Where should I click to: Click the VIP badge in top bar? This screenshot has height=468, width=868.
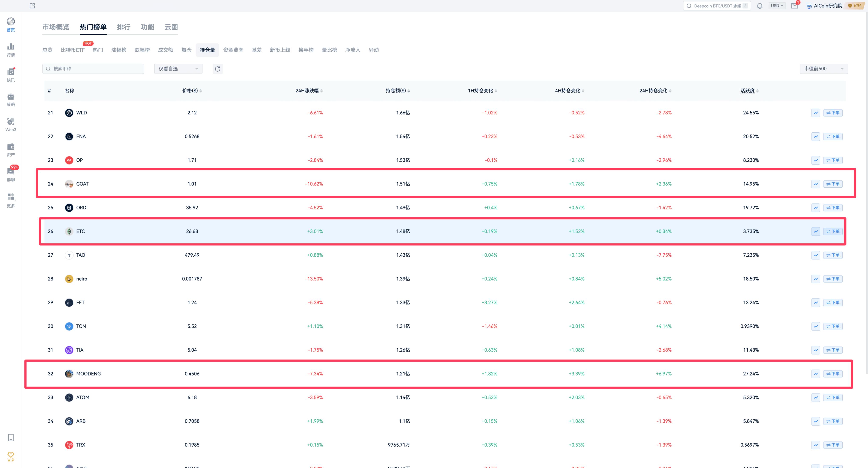point(855,6)
